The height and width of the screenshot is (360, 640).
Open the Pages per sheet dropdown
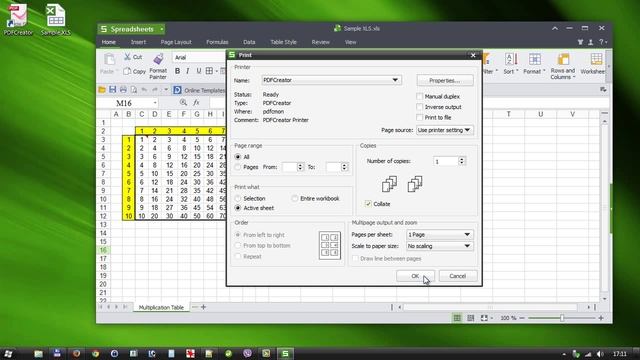pos(439,235)
